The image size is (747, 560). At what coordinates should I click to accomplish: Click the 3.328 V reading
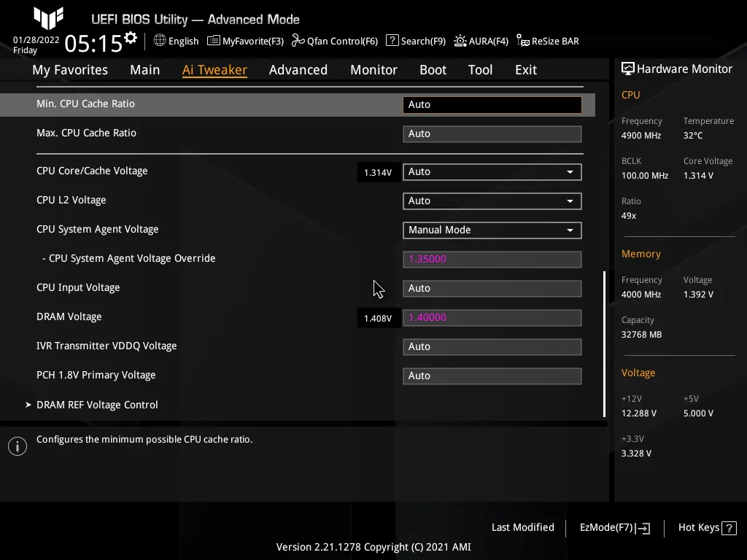tap(636, 454)
